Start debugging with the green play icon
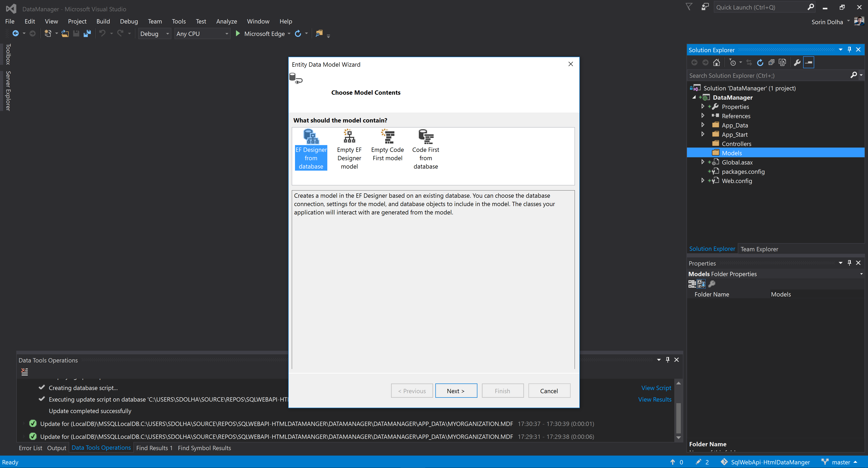This screenshot has height=468, width=868. (x=238, y=34)
